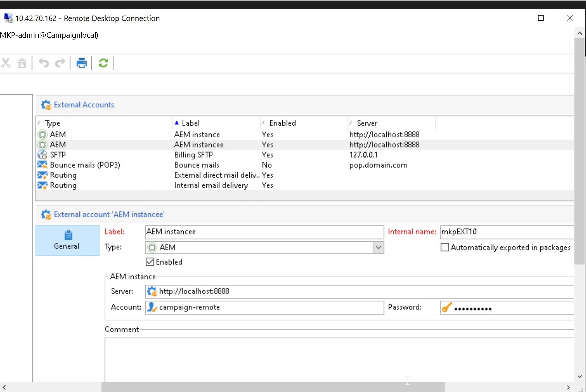The width and height of the screenshot is (586, 392).
Task: Click the horizontal scrollbar right arrow
Action: [568, 387]
